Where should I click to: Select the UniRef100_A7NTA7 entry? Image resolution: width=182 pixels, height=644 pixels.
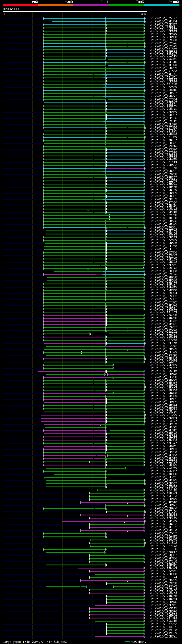[163, 140]
